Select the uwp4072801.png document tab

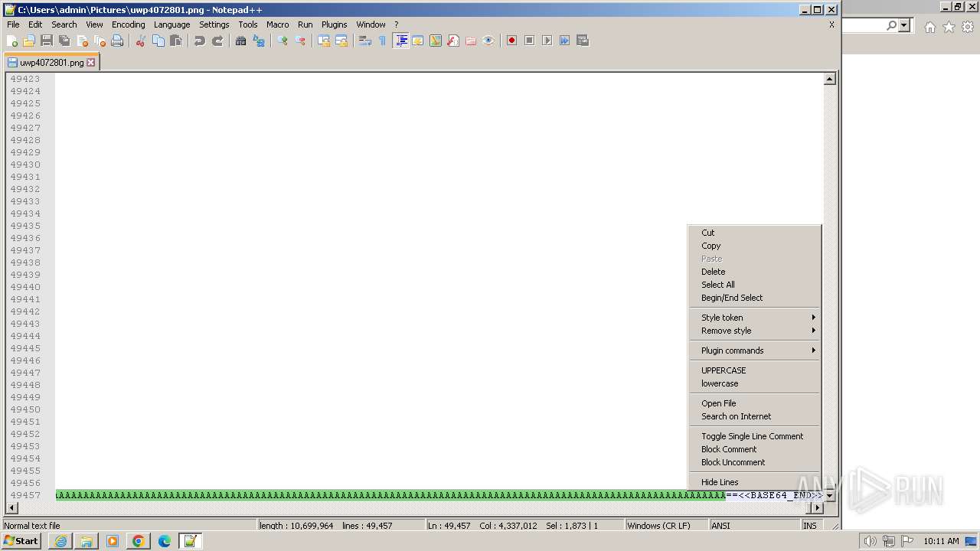[51, 63]
